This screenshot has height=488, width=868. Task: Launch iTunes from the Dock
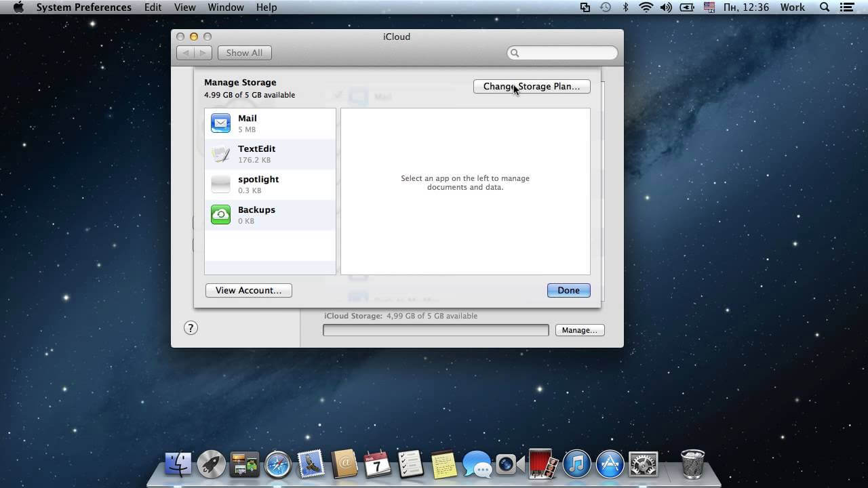coord(576,465)
